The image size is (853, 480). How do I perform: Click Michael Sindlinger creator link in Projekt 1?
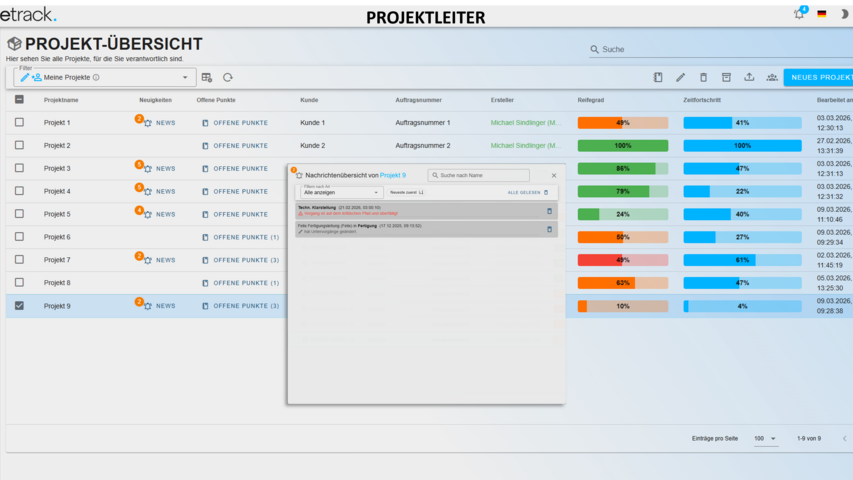coord(526,123)
